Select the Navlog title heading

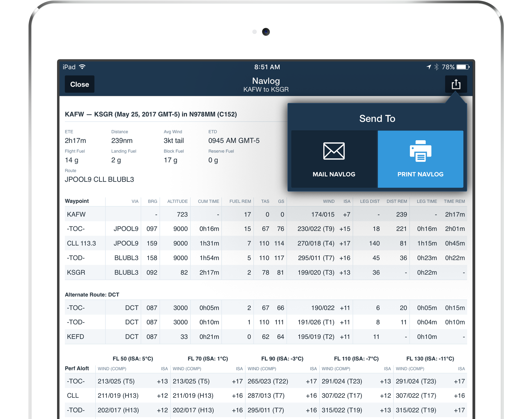click(266, 81)
